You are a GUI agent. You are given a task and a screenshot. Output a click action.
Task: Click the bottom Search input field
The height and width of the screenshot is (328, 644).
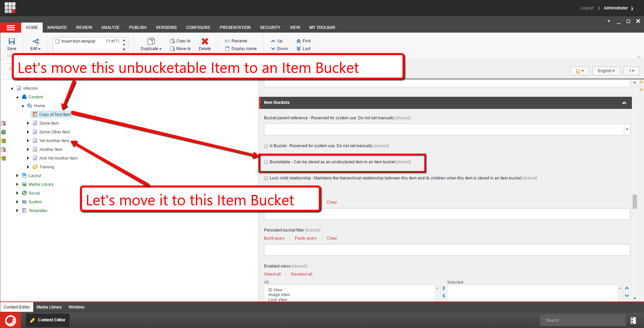(583, 320)
